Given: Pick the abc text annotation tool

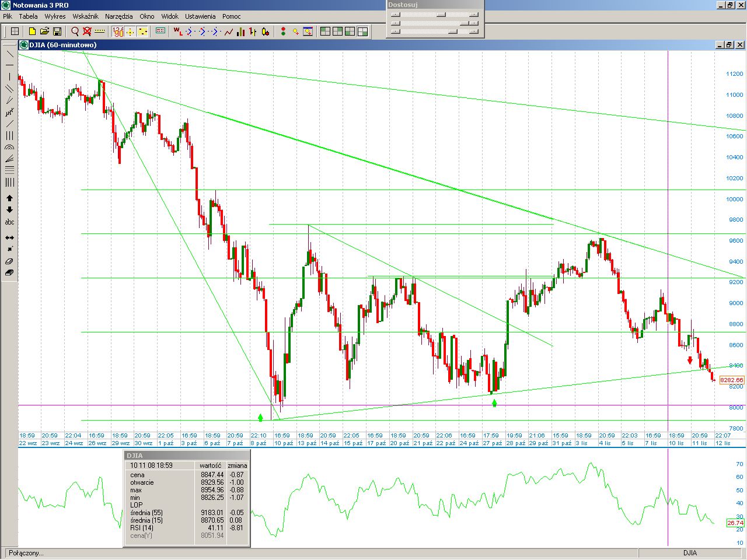Looking at the screenshot, I should pos(9,222).
